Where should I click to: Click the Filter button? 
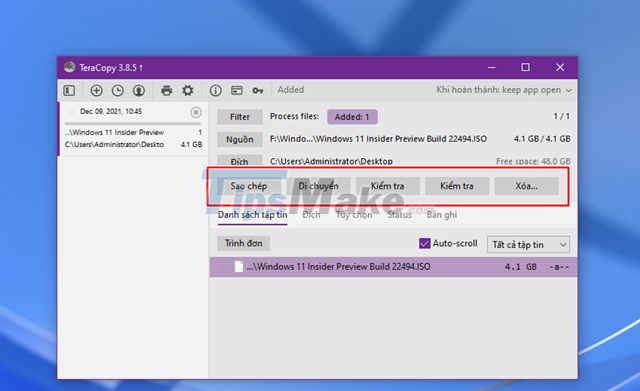(240, 117)
